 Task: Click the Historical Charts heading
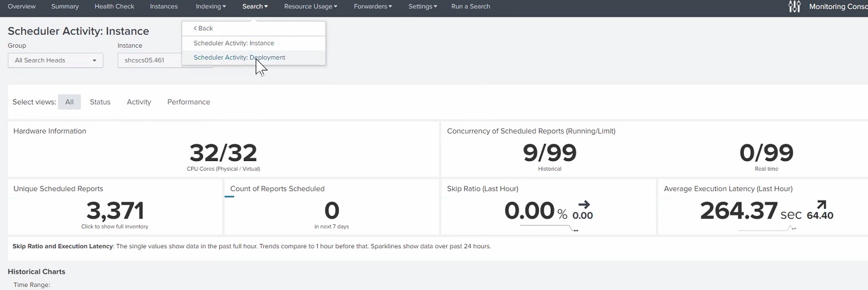coord(36,272)
